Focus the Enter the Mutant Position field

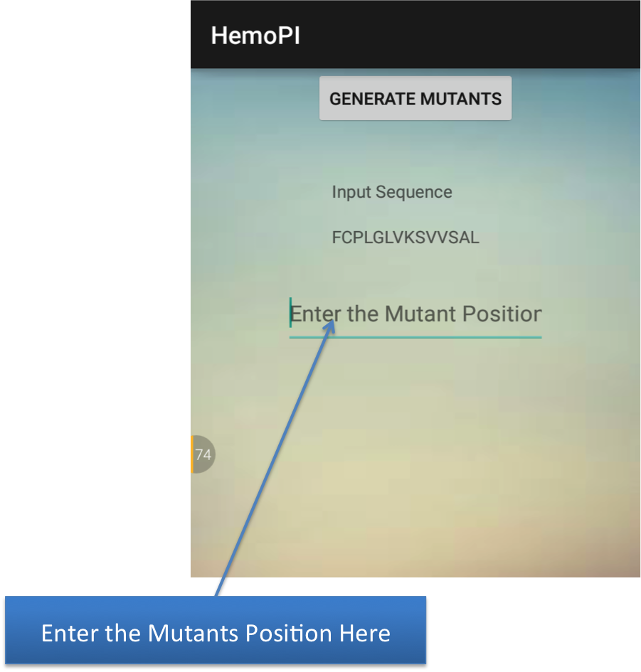[x=415, y=314]
